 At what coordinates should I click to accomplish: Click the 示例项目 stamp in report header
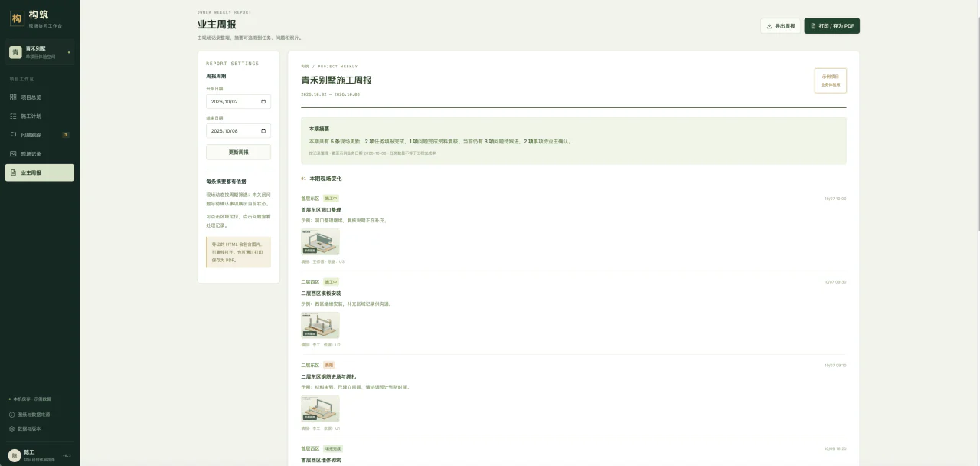point(831,80)
